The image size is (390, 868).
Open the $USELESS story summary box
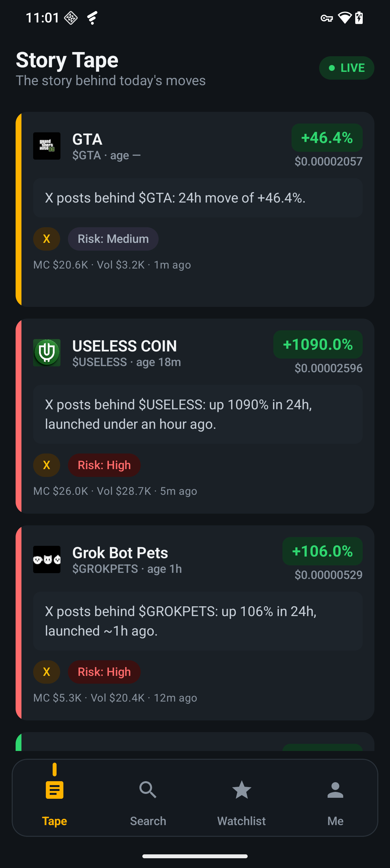pos(198,414)
